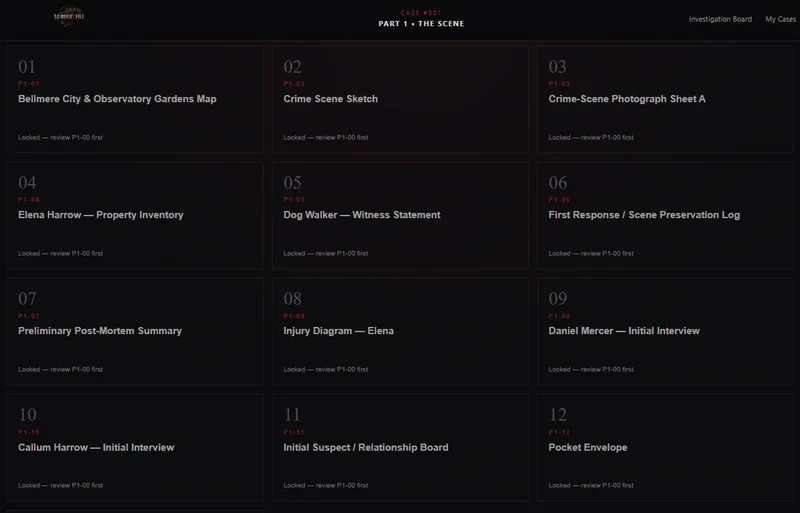Click number 03 on the photograph card
800x513 pixels.
coord(557,67)
